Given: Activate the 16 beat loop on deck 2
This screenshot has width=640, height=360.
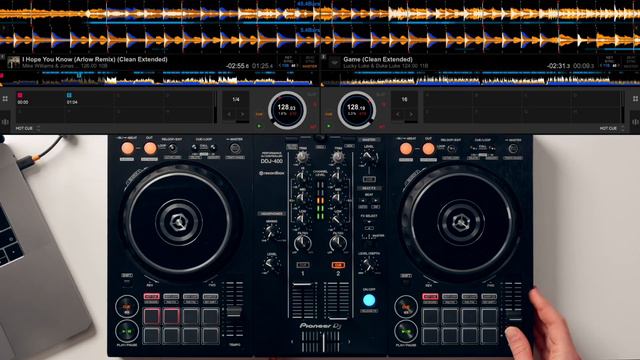Looking at the screenshot, I should [404, 99].
